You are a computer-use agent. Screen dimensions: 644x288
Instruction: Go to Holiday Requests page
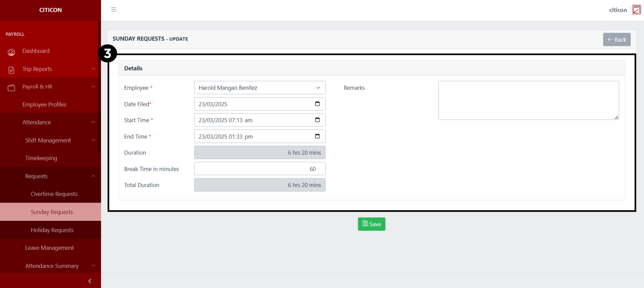tap(52, 230)
